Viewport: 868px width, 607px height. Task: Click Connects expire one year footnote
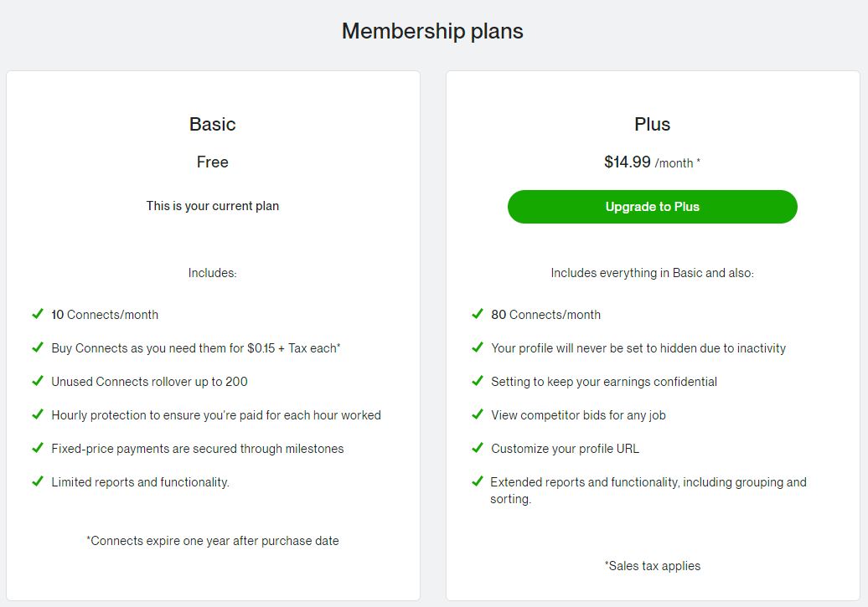(212, 541)
